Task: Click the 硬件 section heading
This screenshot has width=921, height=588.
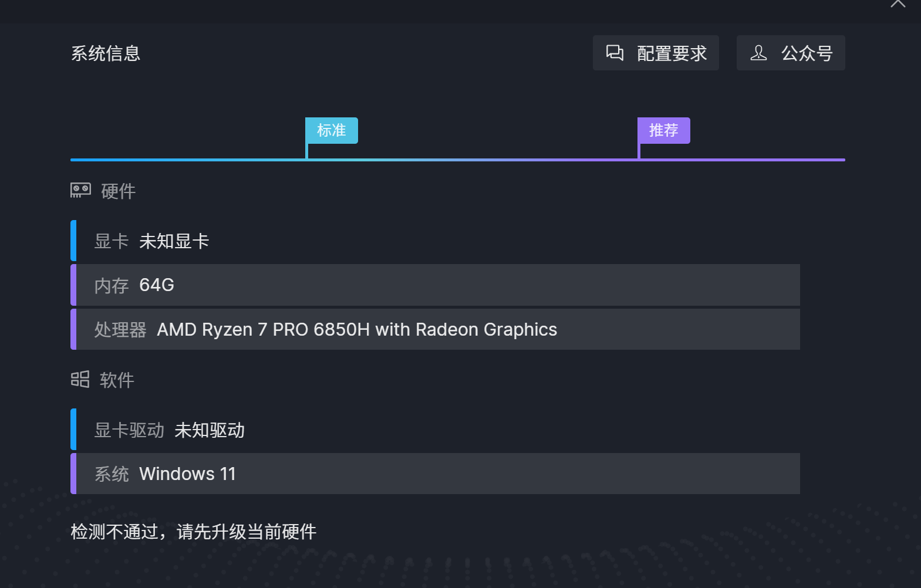Action: pyautogui.click(x=118, y=191)
